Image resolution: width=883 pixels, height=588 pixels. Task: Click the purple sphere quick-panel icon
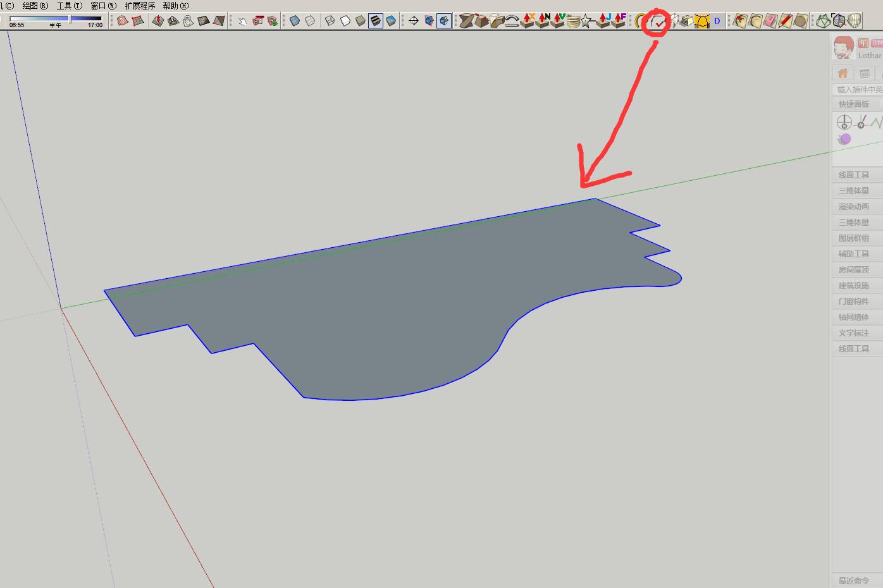pos(844,139)
